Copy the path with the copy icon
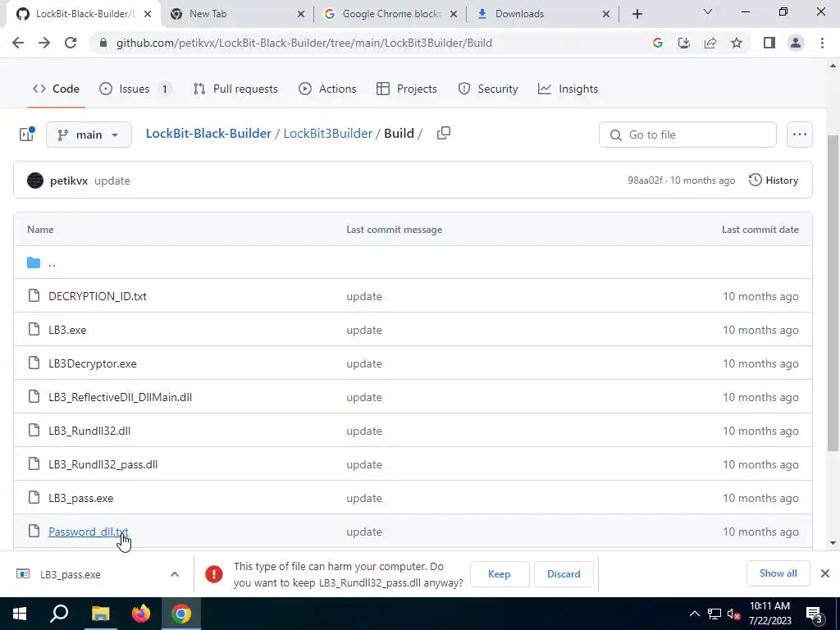Image resolution: width=840 pixels, height=630 pixels. [444, 133]
